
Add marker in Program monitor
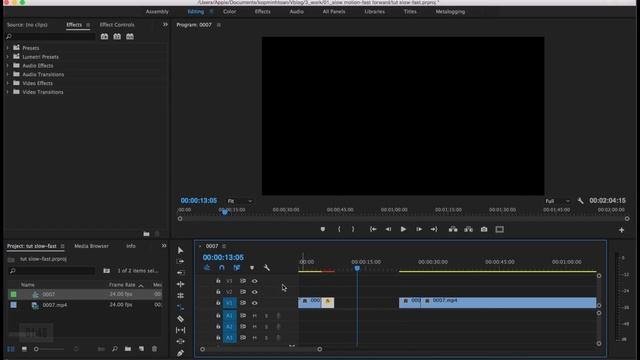point(323,229)
